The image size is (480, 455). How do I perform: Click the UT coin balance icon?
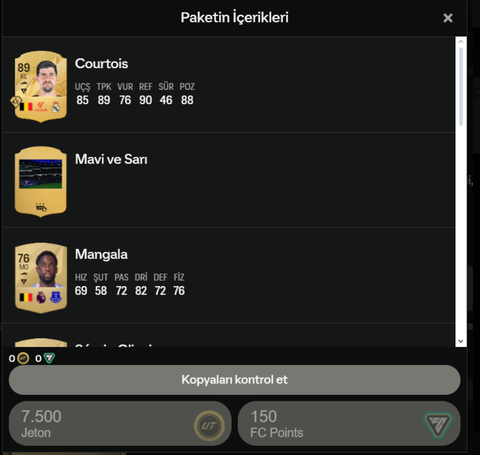click(x=23, y=358)
